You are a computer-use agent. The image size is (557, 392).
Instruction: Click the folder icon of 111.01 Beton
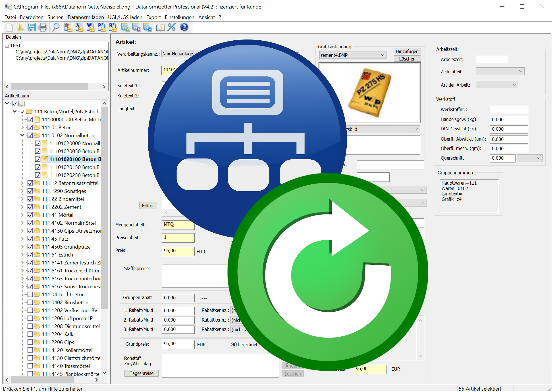(x=37, y=127)
